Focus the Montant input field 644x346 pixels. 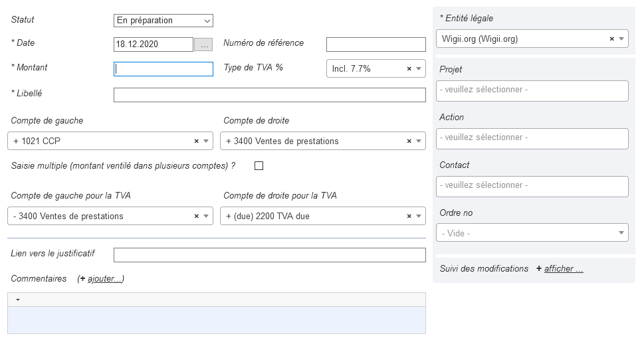(x=163, y=68)
